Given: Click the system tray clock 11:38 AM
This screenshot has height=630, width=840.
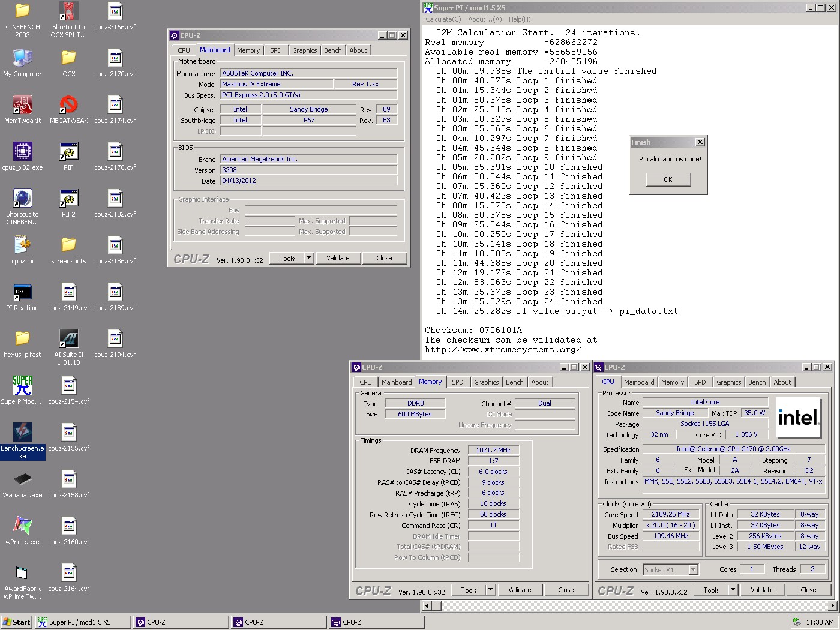Looking at the screenshot, I should pos(820,622).
